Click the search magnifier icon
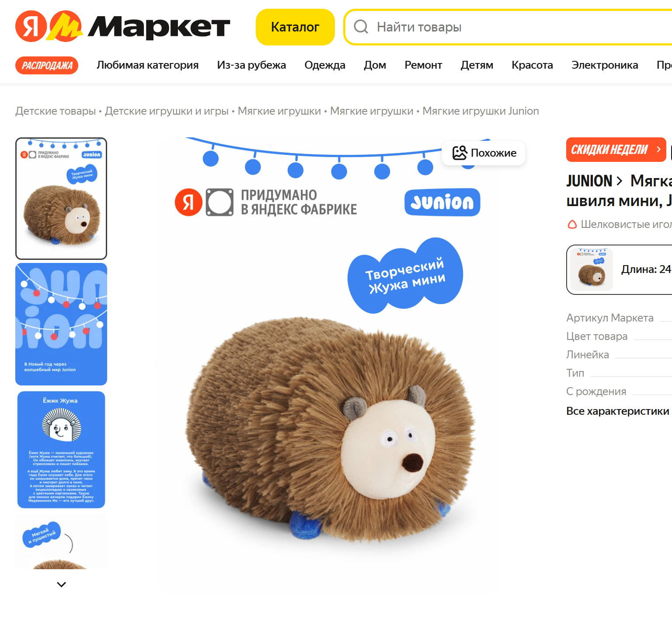Screen dimensions: 672x623 (361, 27)
